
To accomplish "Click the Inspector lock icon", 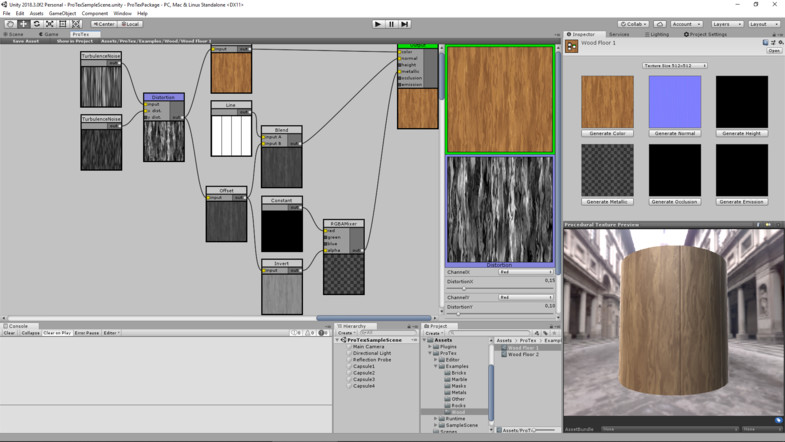I will click(x=774, y=34).
